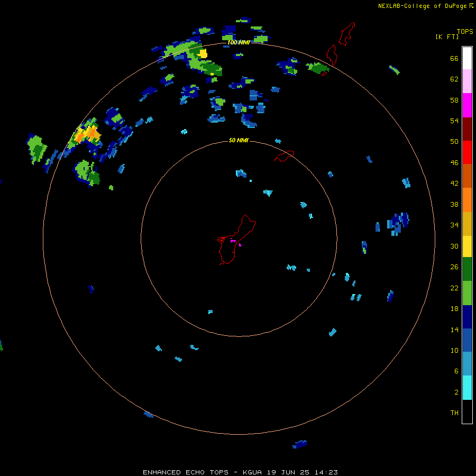This screenshot has height=476, width=476.
Task: Click the 10 legend value
Action: [x=454, y=350]
